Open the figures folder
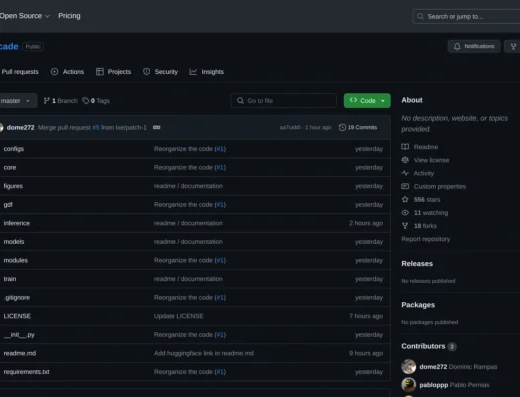520x397 pixels. click(x=13, y=186)
